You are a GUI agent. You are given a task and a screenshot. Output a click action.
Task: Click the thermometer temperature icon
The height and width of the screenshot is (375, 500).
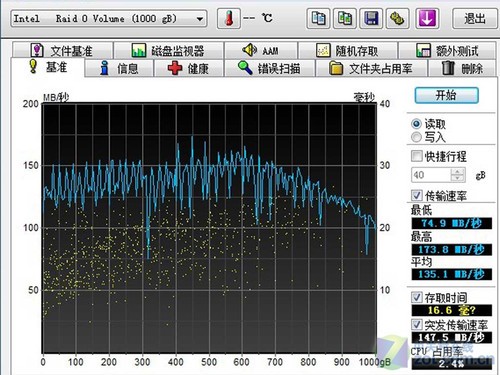(229, 18)
